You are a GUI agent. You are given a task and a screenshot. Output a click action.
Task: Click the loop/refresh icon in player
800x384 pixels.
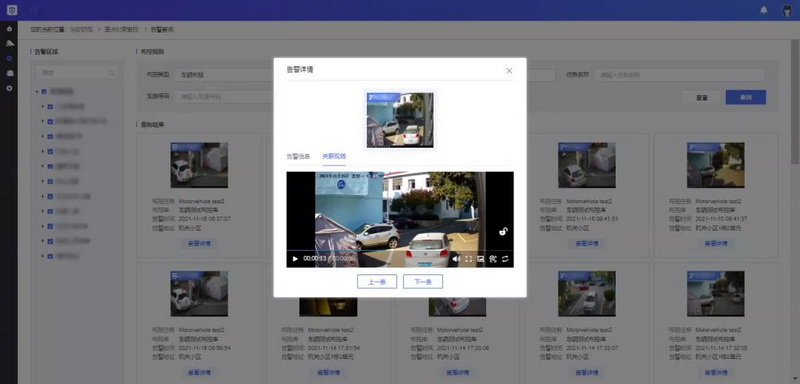pyautogui.click(x=505, y=259)
